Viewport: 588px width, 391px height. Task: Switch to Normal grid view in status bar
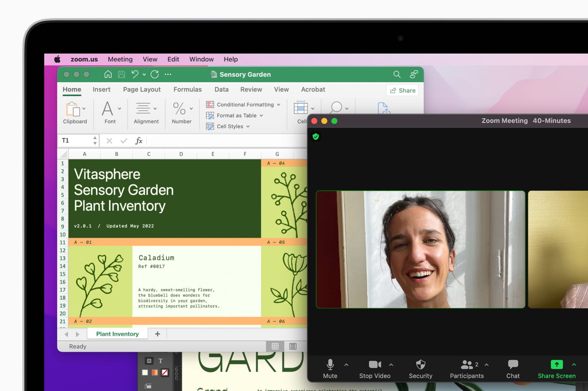275,346
